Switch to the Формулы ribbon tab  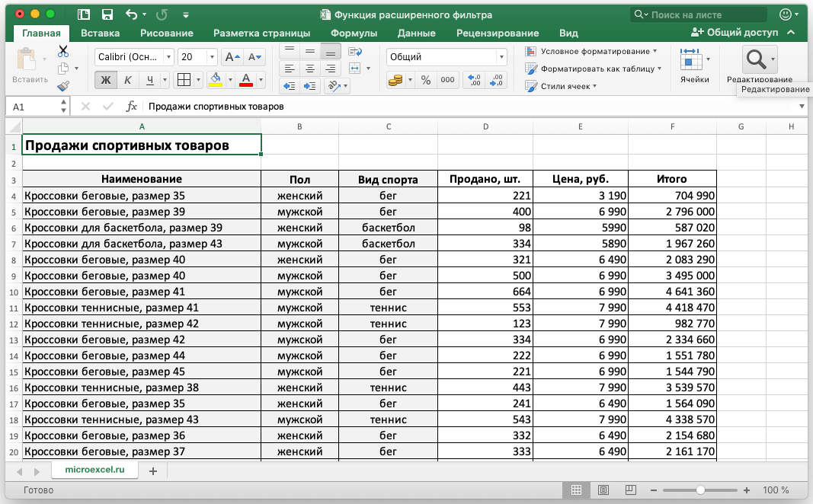click(354, 33)
